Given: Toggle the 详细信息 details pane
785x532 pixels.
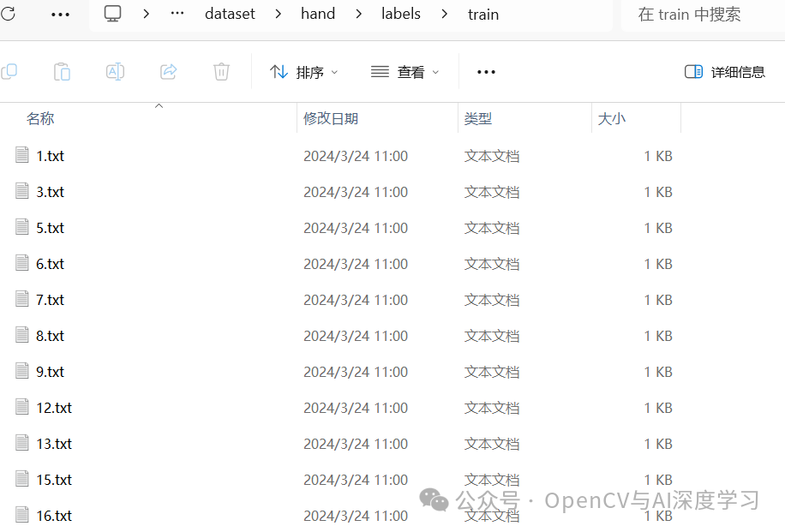Looking at the screenshot, I should 725,72.
